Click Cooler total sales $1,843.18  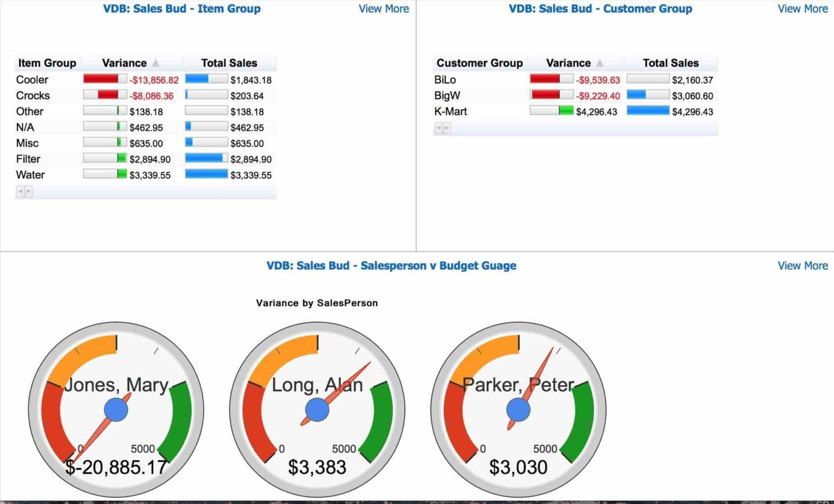point(251,80)
